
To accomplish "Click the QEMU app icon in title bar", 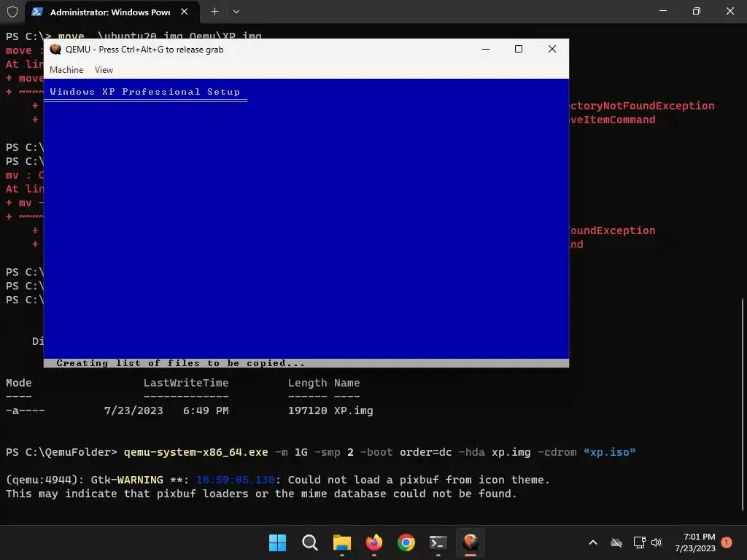I will 55,49.
